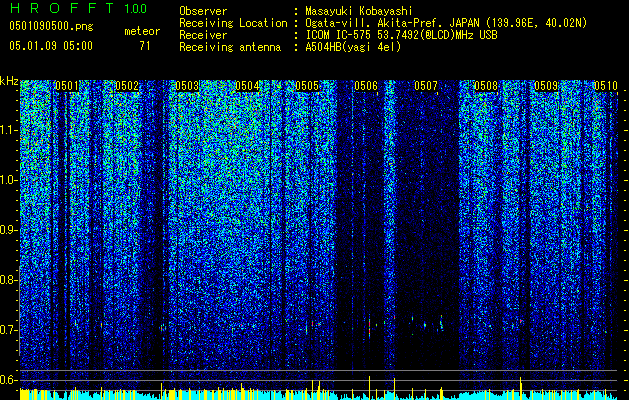Viewport: 629px width, 400px height.
Task: Click the Receiving Location label
Action: tap(233, 23)
